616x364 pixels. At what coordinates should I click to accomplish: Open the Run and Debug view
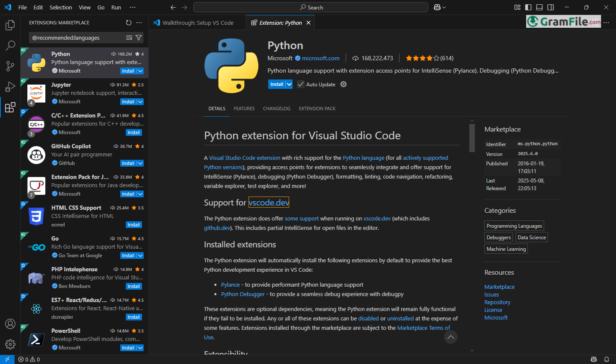pos(10,87)
